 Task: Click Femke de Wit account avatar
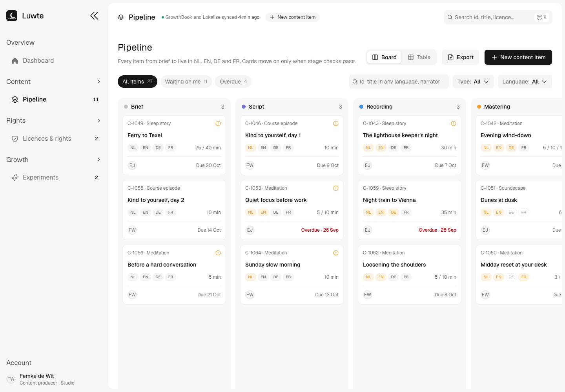click(x=11, y=379)
